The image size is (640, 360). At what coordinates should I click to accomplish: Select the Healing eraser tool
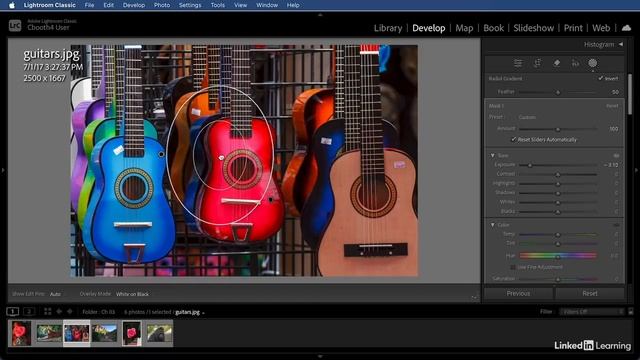tap(556, 63)
